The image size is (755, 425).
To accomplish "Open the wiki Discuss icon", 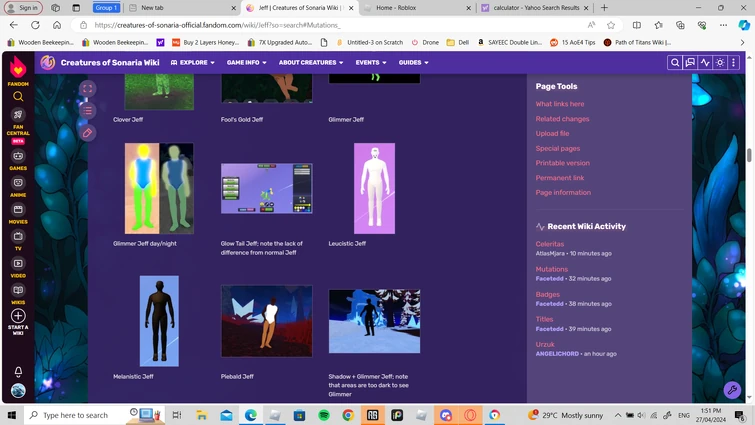I will click(690, 63).
